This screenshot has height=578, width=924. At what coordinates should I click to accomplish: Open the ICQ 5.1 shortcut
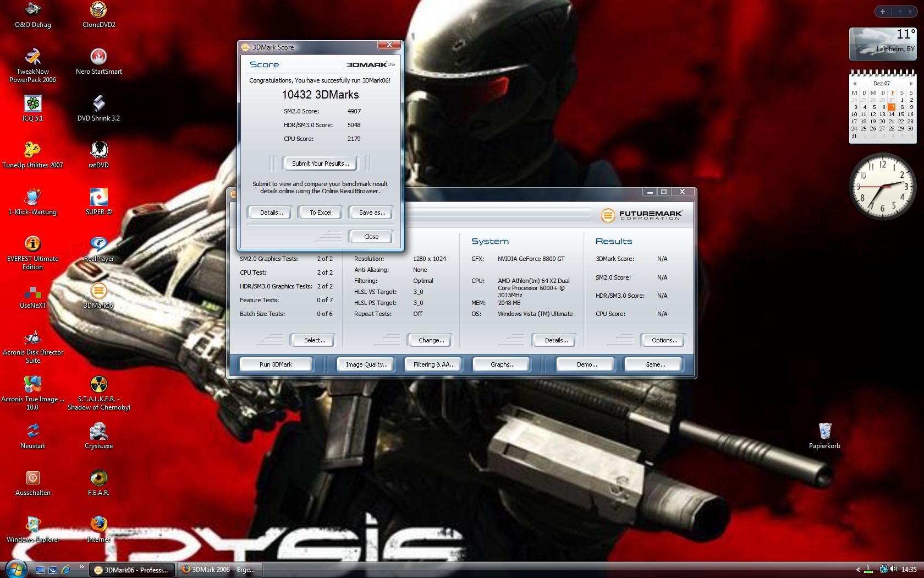(33, 109)
